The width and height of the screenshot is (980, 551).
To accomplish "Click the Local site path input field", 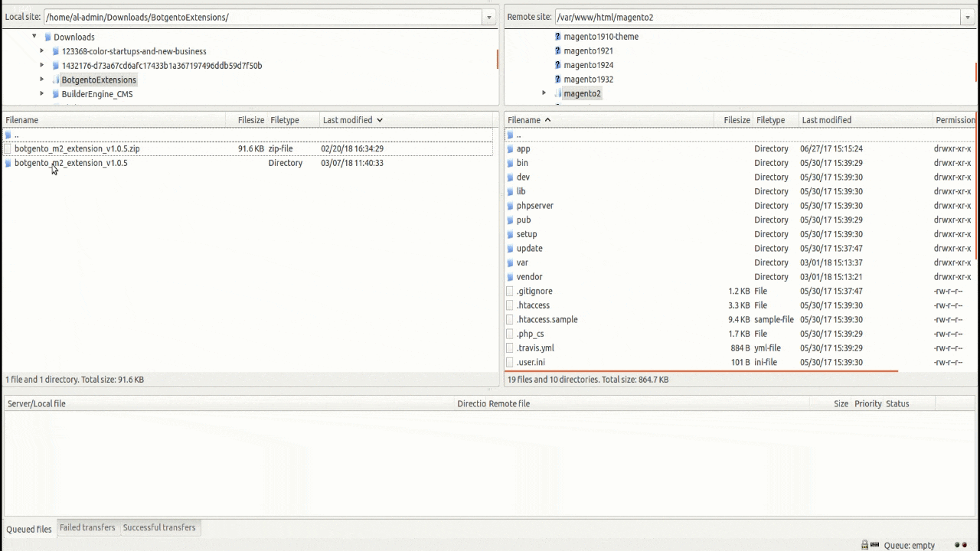I will click(263, 17).
